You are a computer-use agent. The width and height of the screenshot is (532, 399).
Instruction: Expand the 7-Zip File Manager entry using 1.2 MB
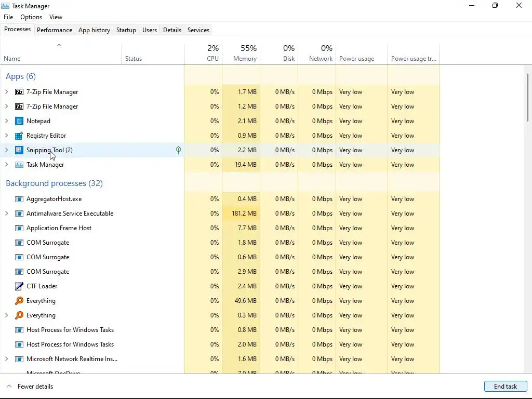pyautogui.click(x=6, y=107)
